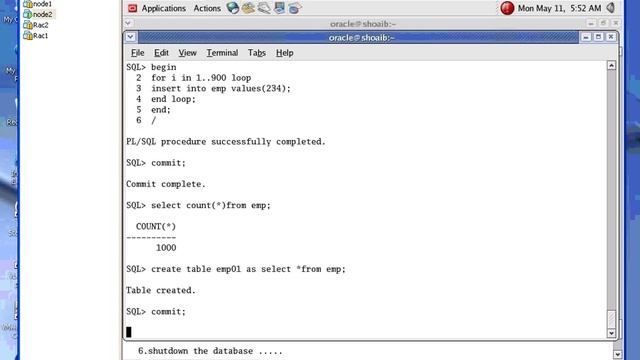Click the computer monitor icon in top panel
The image size is (640, 360).
tap(279, 8)
